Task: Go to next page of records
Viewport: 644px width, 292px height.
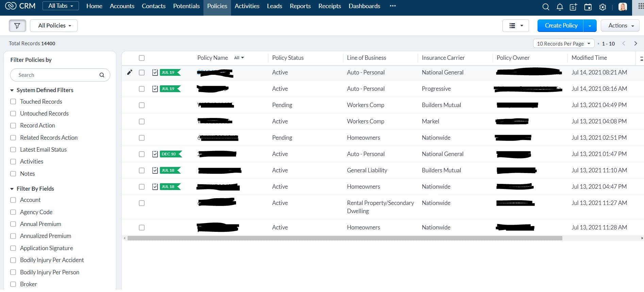Action: [635, 44]
